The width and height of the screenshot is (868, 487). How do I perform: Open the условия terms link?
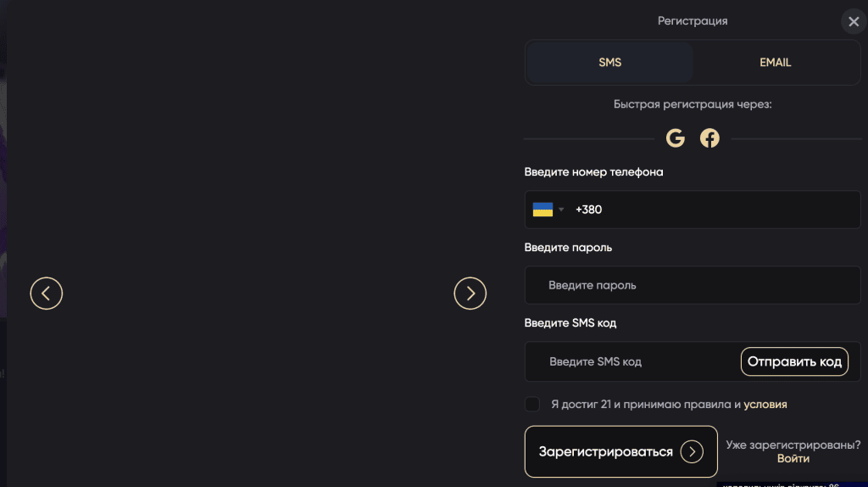click(x=765, y=405)
